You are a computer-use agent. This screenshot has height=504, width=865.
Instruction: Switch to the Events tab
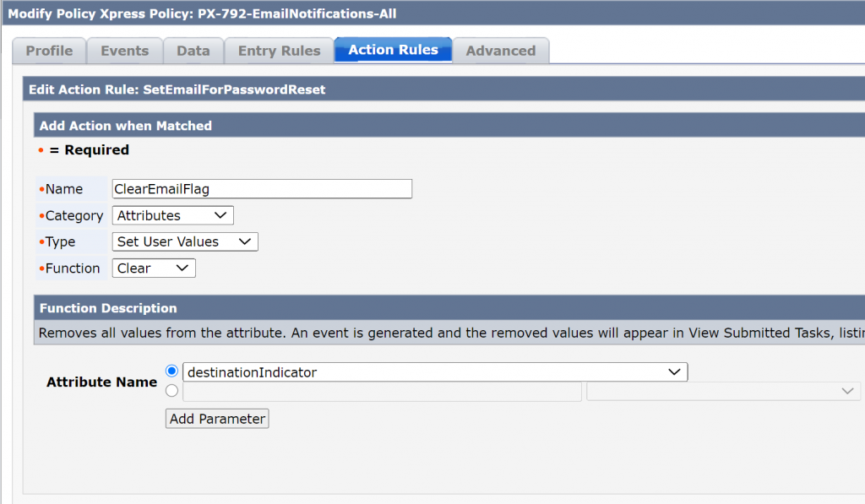[125, 51]
